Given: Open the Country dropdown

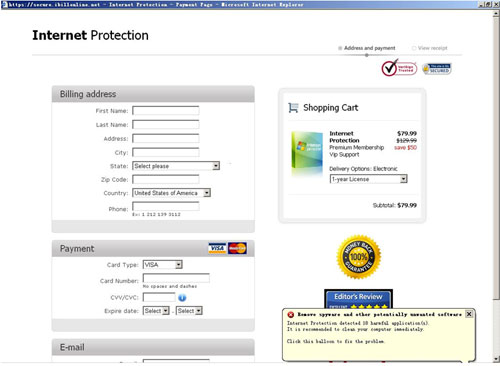Looking at the screenshot, I should pos(207,193).
